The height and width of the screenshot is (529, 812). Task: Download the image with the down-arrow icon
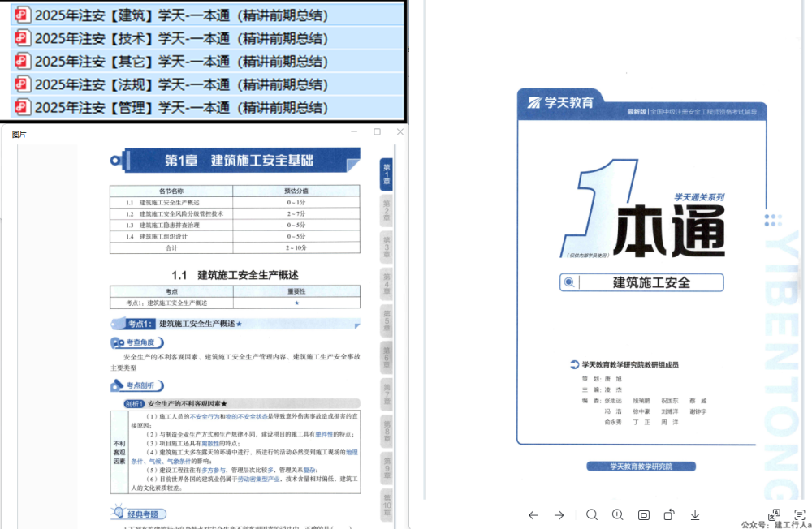pos(695,515)
